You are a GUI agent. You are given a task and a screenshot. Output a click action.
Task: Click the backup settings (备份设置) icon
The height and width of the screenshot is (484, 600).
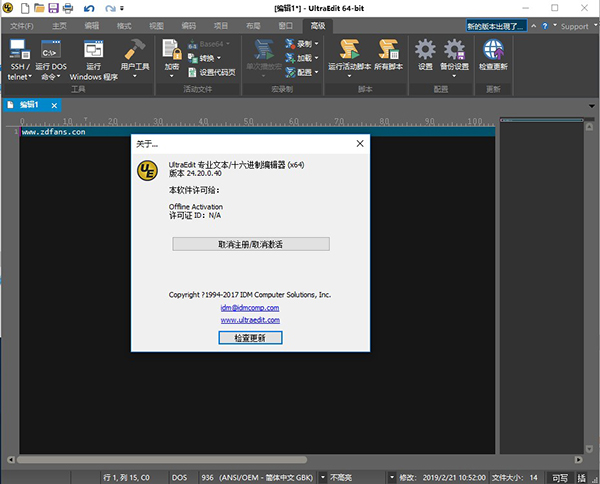point(454,49)
